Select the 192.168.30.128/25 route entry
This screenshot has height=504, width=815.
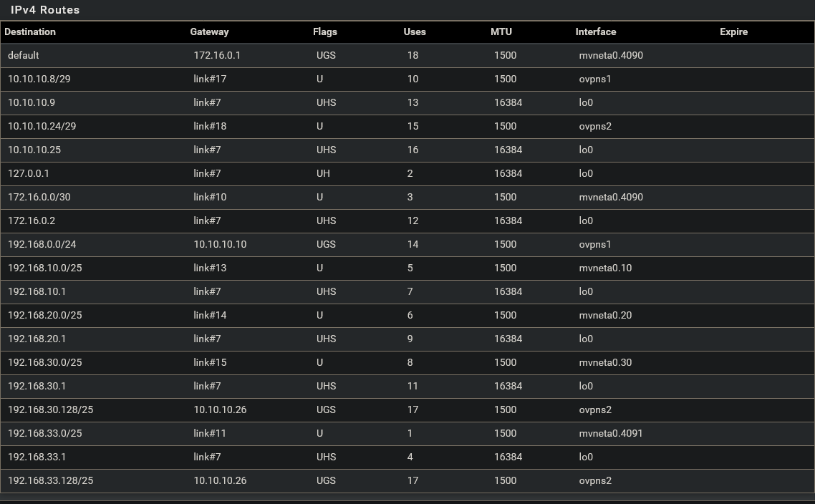pyautogui.click(x=407, y=410)
